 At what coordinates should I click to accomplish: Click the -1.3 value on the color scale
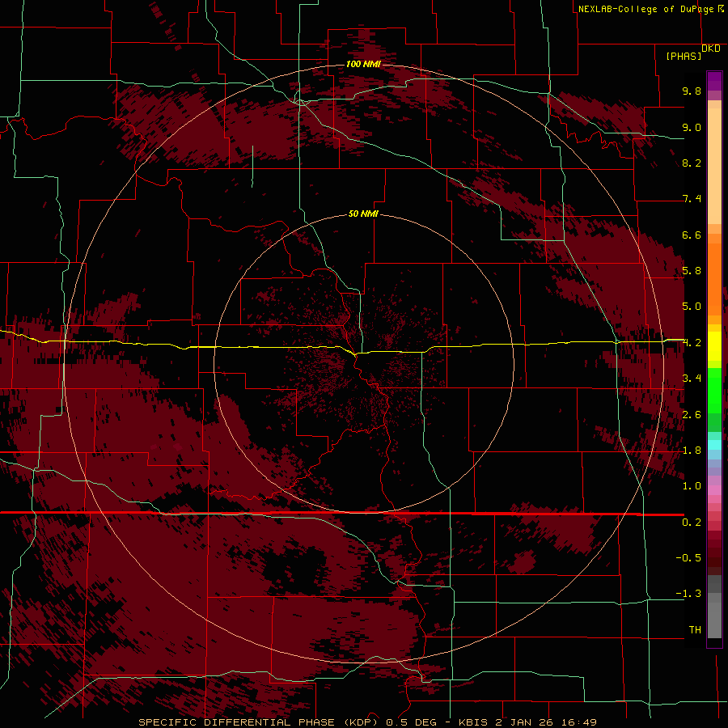pyautogui.click(x=688, y=594)
